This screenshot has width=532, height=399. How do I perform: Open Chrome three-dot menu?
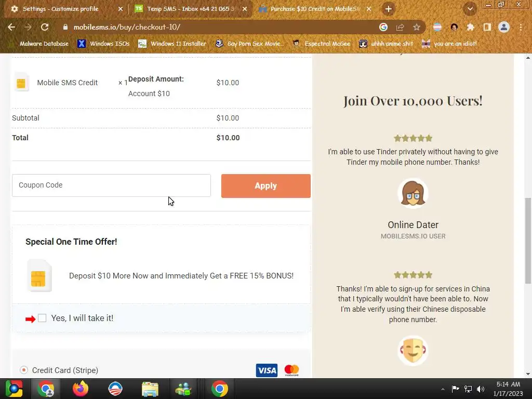pyautogui.click(x=521, y=27)
